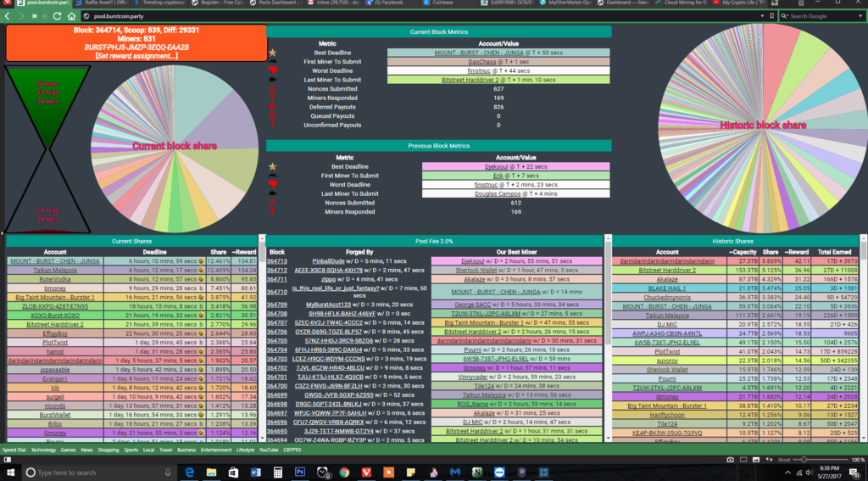Reload the page with refresh icon
The image size is (868, 481).
click(59, 16)
